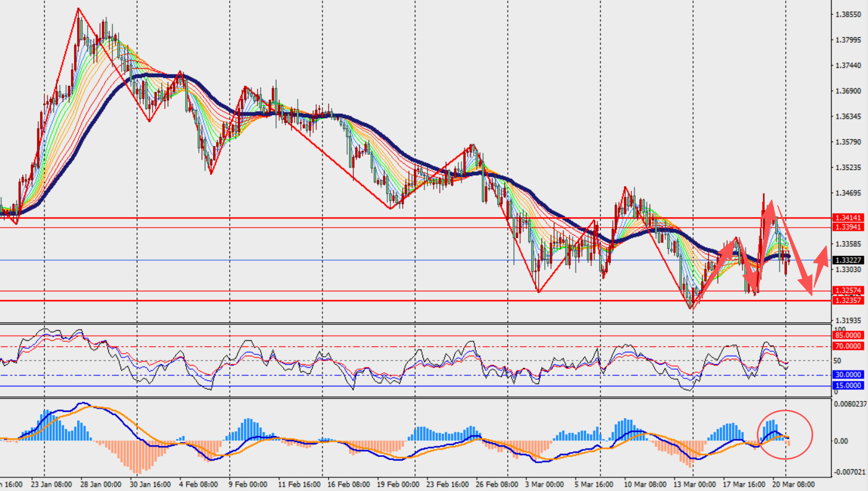Image resolution: width=868 pixels, height=491 pixels.
Task: Select the red circle on the MACD panel
Action: click(785, 434)
